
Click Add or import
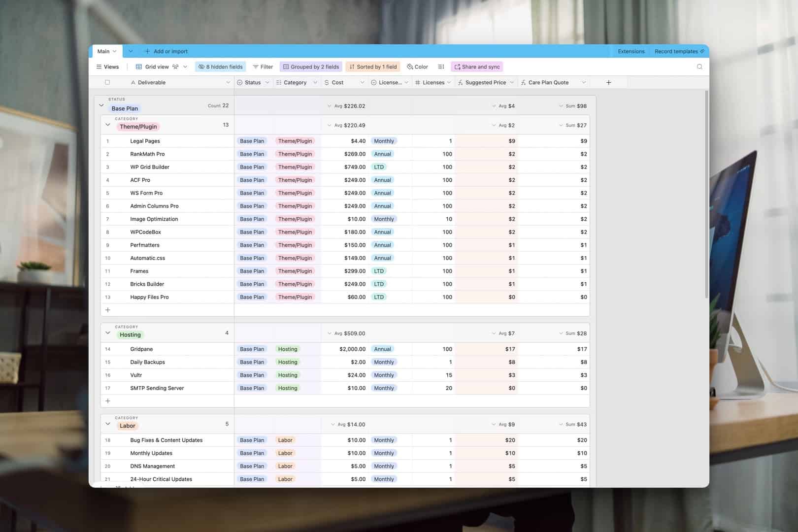[x=166, y=51]
